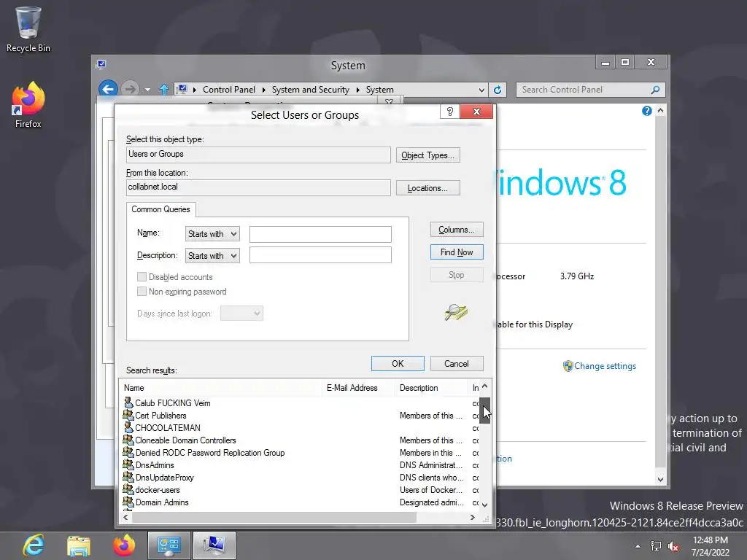Select the Domain Admins group icon

pos(128,502)
